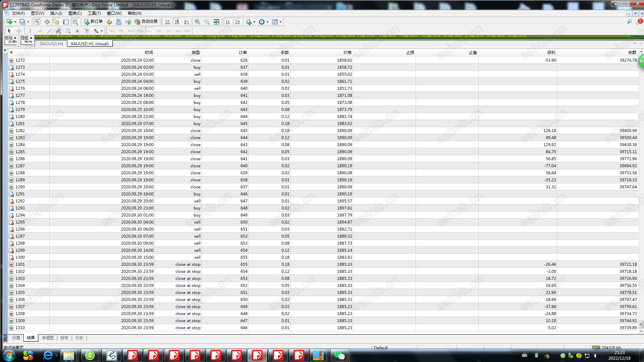Expand the chart templates dropdown arrow
This screenshot has width=644, height=362.
(x=280, y=22)
